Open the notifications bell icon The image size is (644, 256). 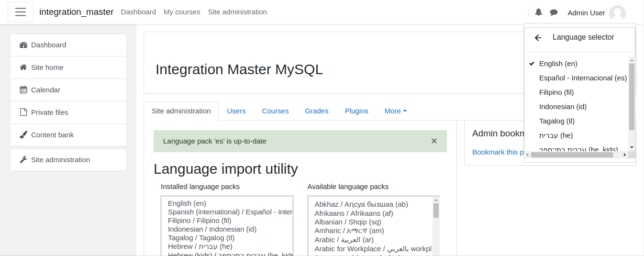(x=538, y=12)
